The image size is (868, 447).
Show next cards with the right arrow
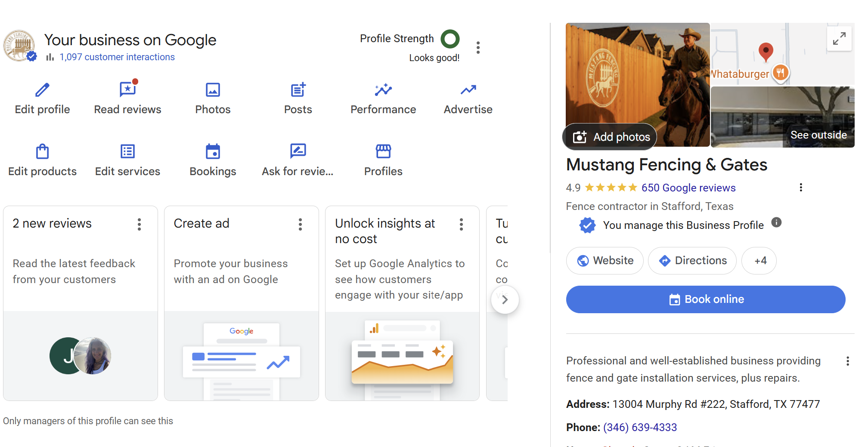coord(505,299)
